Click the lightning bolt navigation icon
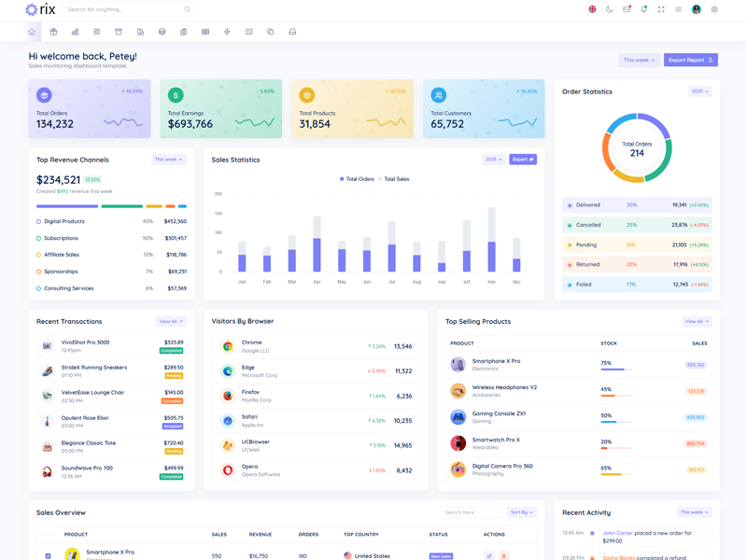Image resolution: width=747 pixels, height=560 pixels. point(227,32)
